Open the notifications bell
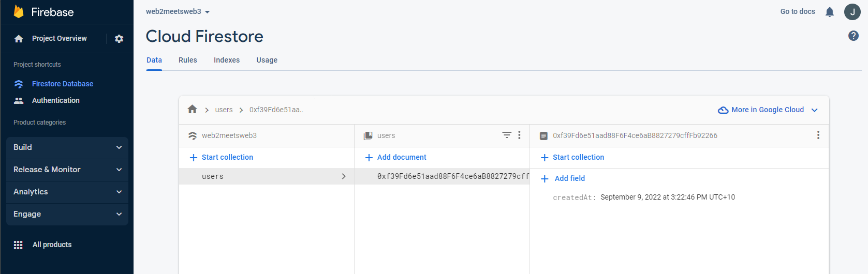 coord(829,12)
